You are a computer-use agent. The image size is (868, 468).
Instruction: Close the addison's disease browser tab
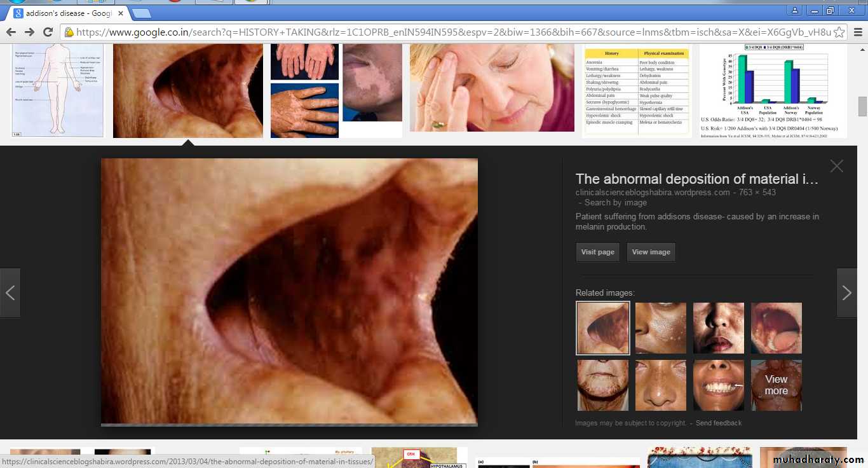121,13
